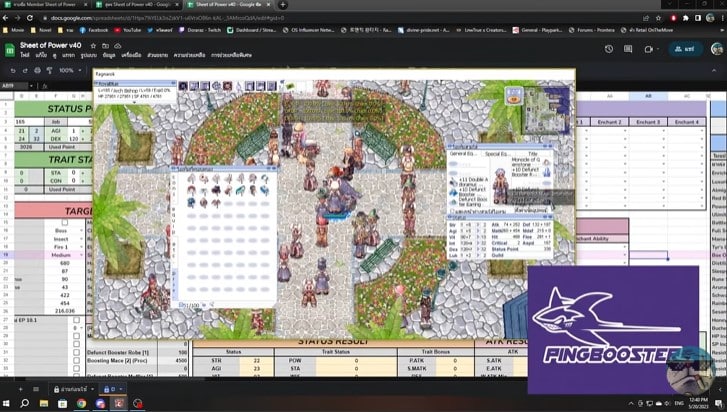Open the 100% zoom dropdown
727x412 pixels.
(x=70, y=70)
